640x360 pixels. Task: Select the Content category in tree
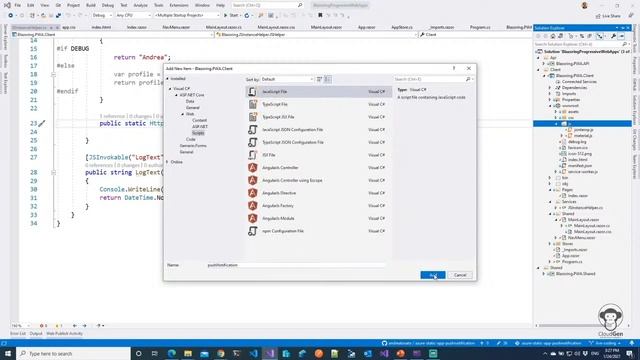[x=200, y=120]
